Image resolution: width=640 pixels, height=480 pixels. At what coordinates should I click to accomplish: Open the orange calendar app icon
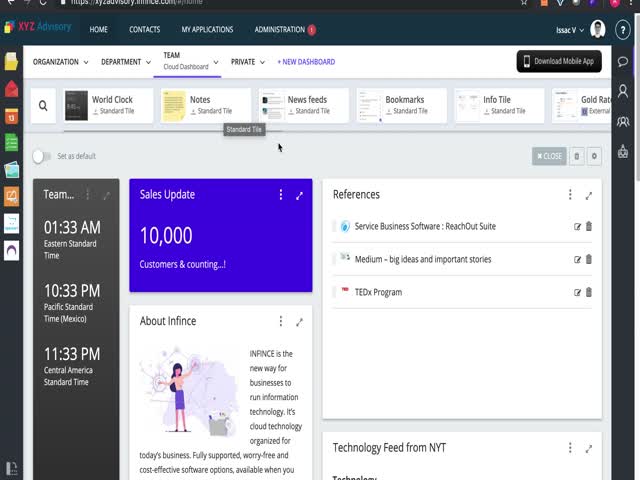click(x=11, y=117)
